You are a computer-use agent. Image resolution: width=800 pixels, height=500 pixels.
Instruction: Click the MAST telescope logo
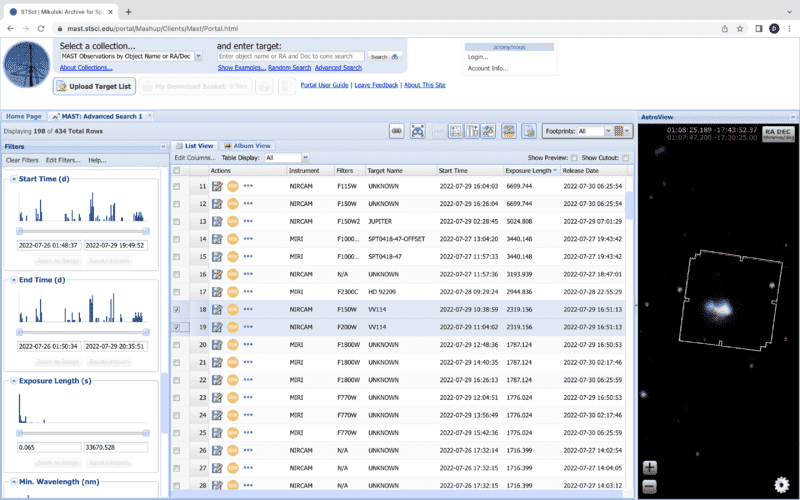(27, 64)
